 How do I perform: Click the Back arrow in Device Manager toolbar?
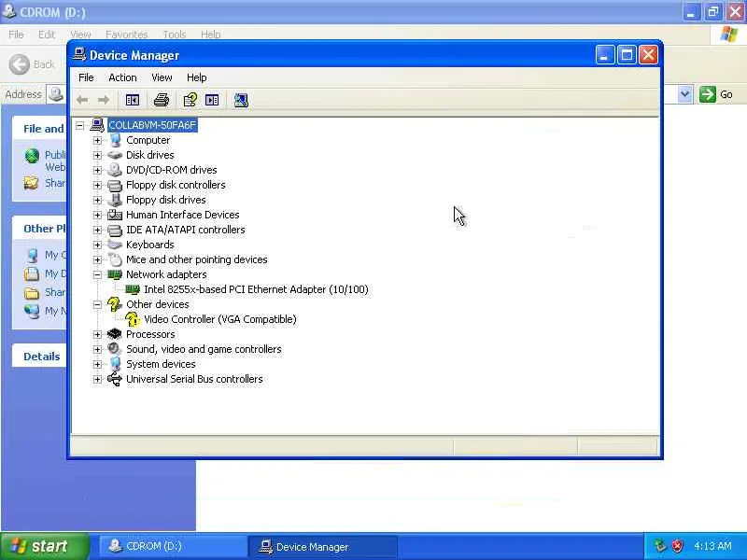(x=82, y=100)
